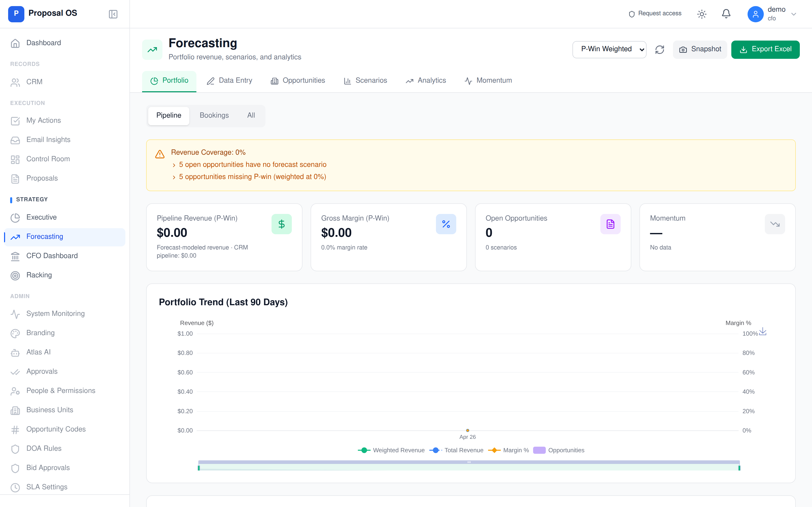Viewport: 812px width, 507px height.
Task: Select the CFO Dashboard icon
Action: (x=15, y=256)
